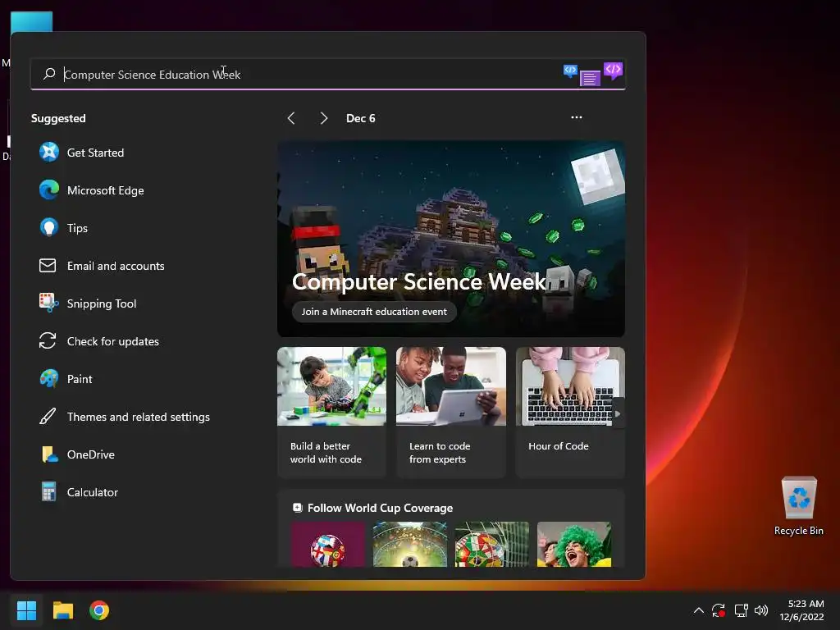The image size is (840, 630).
Task: Open volume speaker tray icon
Action: click(761, 610)
